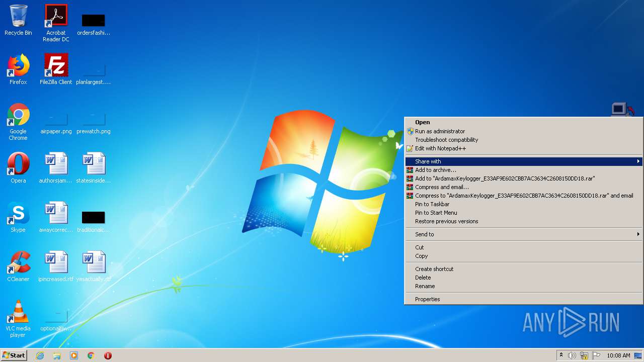This screenshot has width=644, height=362.
Task: Select Delete in context menu
Action: [x=524, y=278]
